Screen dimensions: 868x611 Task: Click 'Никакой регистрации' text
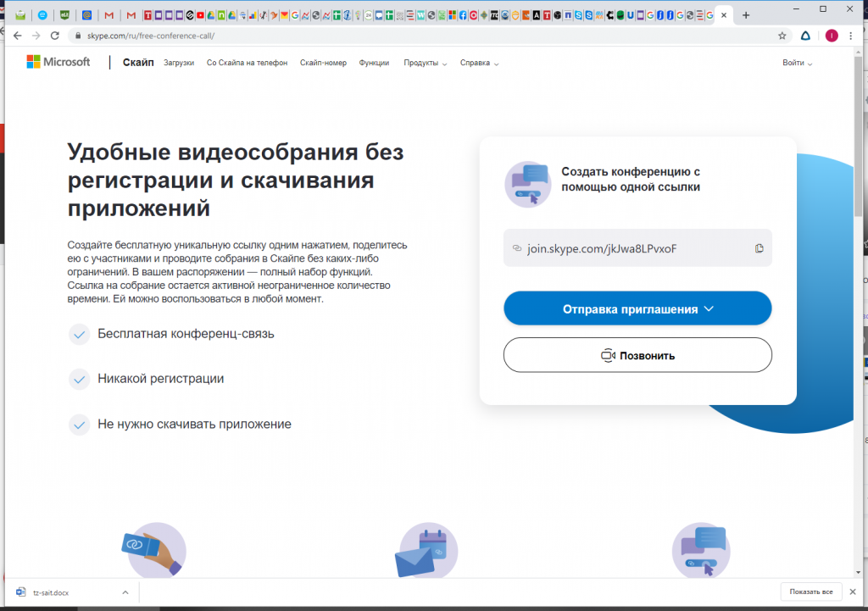[160, 379]
